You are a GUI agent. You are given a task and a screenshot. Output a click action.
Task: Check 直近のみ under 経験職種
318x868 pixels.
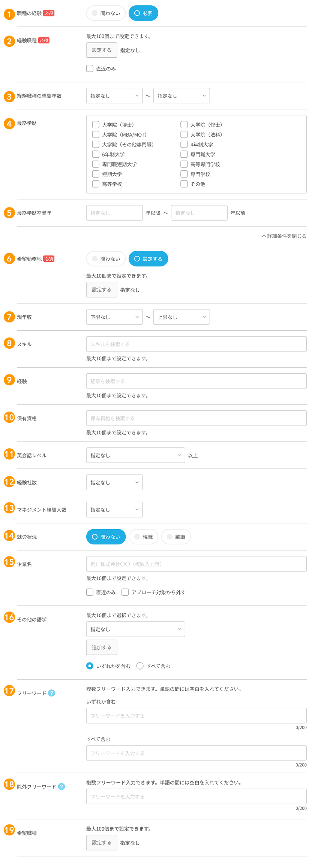point(90,69)
